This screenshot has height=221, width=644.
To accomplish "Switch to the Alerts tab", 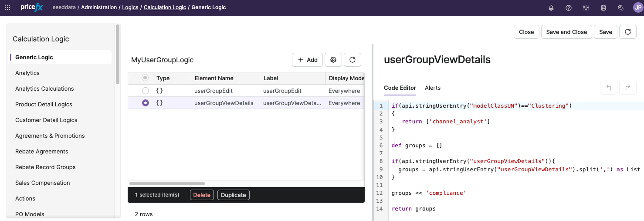I will [x=433, y=88].
